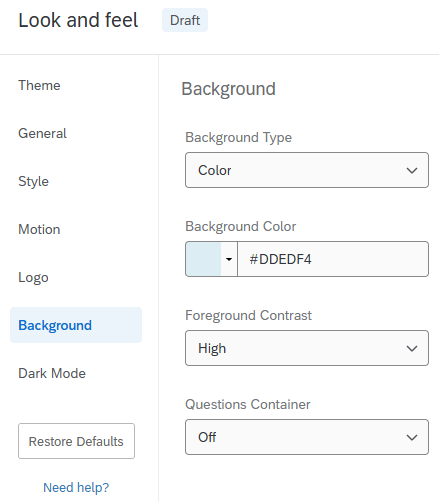The height and width of the screenshot is (502, 439).
Task: Click the #DDEDF4 hex color field
Action: coord(333,259)
